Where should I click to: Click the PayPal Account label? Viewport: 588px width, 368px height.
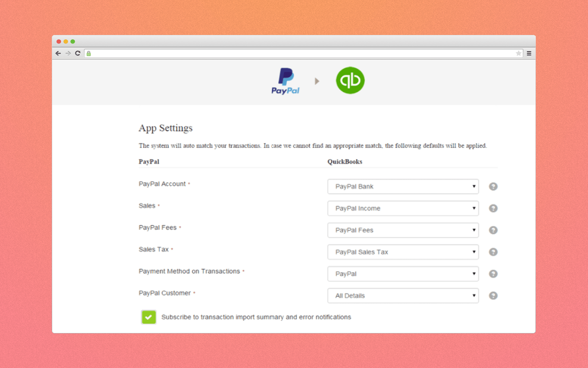[x=162, y=184]
